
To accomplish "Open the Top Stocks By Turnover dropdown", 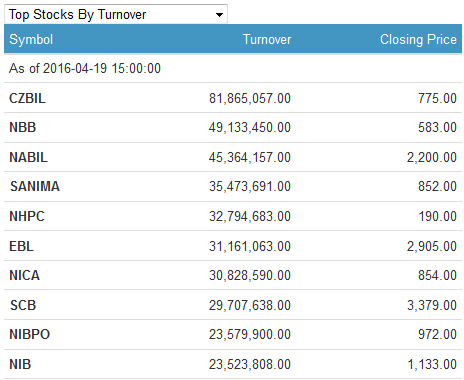I will pyautogui.click(x=116, y=14).
